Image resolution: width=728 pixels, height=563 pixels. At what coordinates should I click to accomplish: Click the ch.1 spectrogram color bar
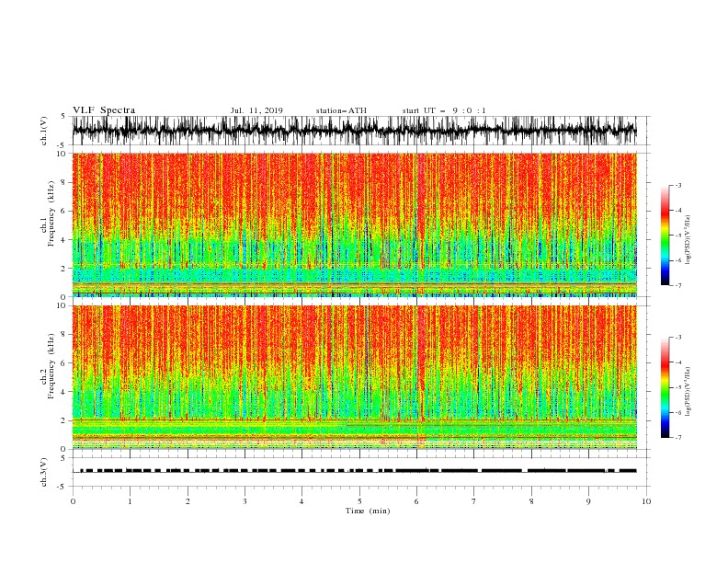(665, 236)
